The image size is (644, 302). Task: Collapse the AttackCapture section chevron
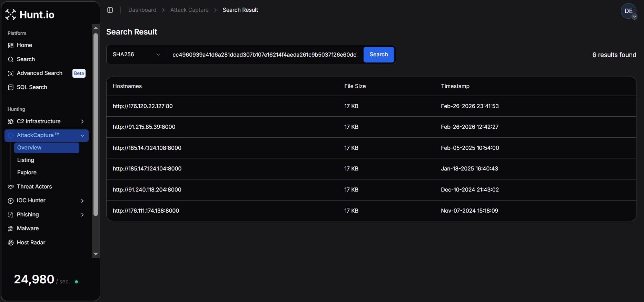(82, 135)
